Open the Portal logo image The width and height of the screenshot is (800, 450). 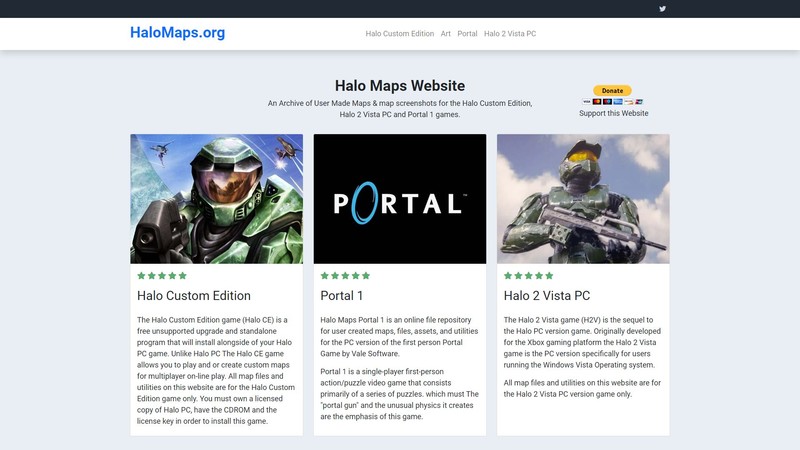[x=399, y=199]
